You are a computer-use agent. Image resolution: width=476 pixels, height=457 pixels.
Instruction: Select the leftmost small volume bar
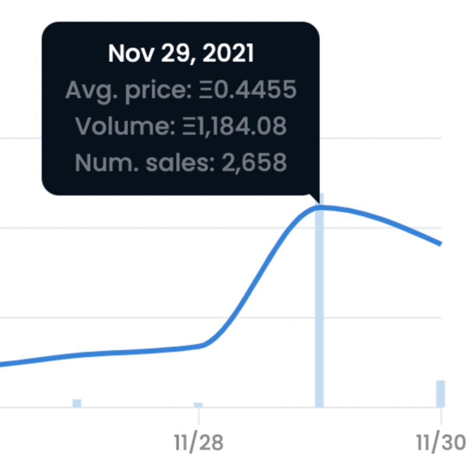77,403
